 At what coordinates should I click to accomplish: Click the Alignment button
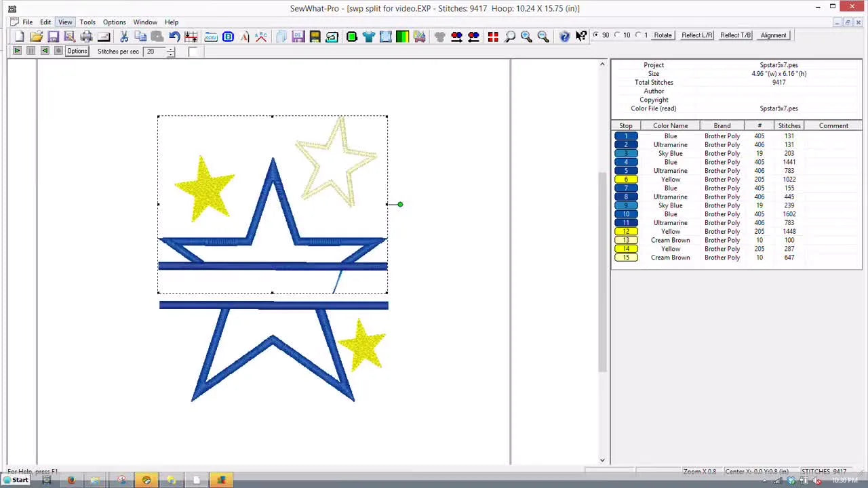[x=773, y=35]
